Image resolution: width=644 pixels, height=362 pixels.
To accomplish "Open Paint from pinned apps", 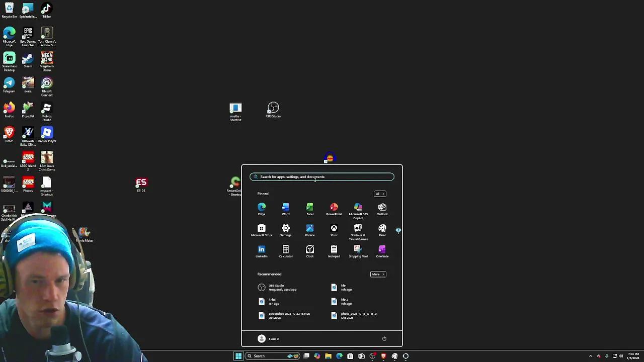I will click(382, 231).
